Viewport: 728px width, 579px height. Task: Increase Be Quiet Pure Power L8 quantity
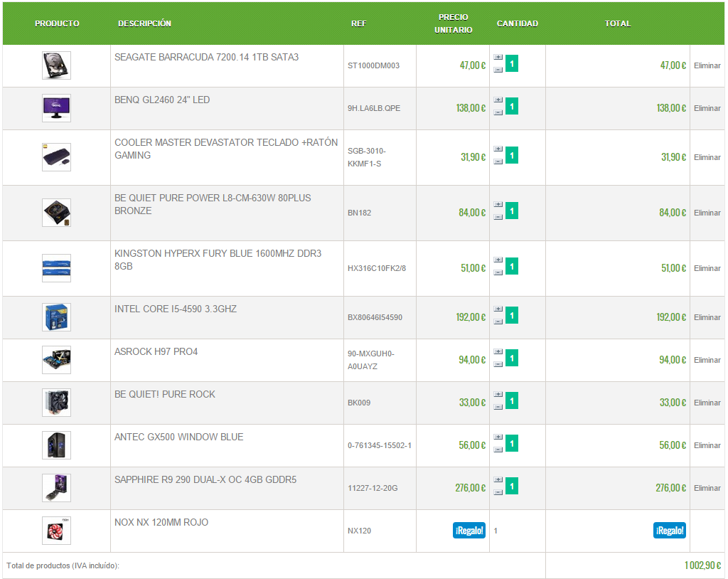(x=498, y=204)
